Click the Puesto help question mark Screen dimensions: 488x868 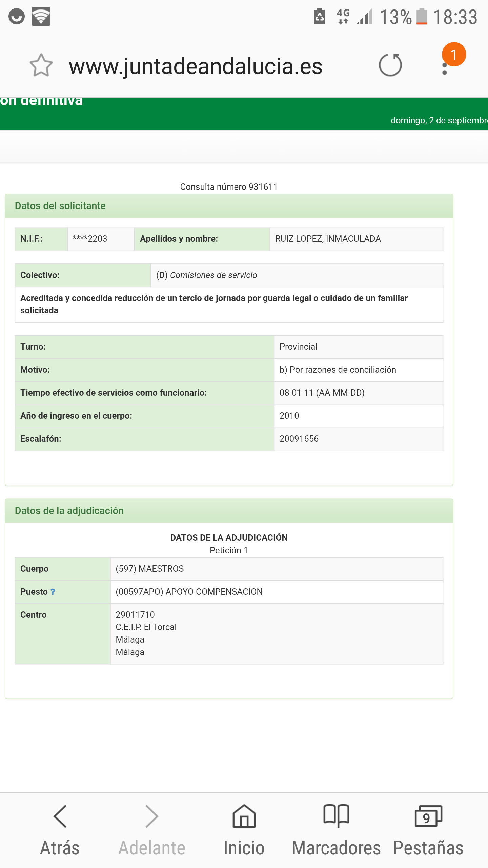(x=53, y=592)
